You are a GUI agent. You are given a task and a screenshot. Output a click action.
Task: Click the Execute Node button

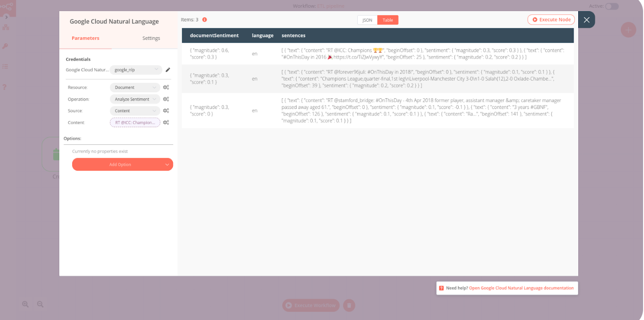[551, 19]
